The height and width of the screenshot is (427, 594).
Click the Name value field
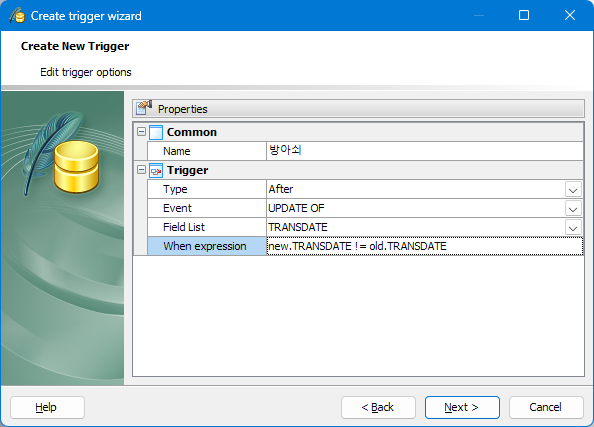425,151
